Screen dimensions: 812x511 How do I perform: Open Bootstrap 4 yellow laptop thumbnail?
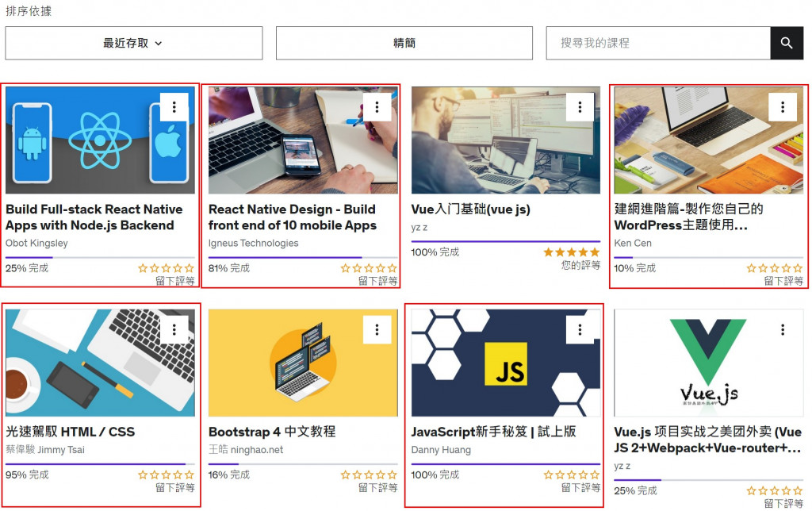click(303, 363)
